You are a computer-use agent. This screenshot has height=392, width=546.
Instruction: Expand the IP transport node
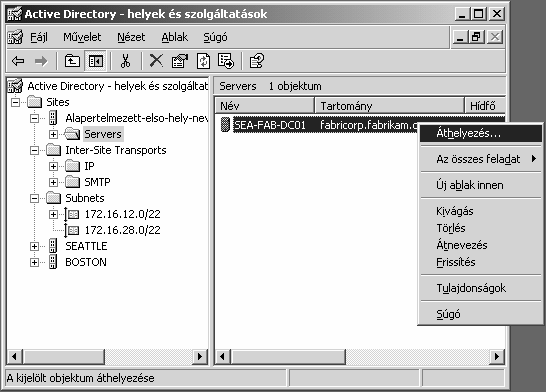[x=53, y=166]
